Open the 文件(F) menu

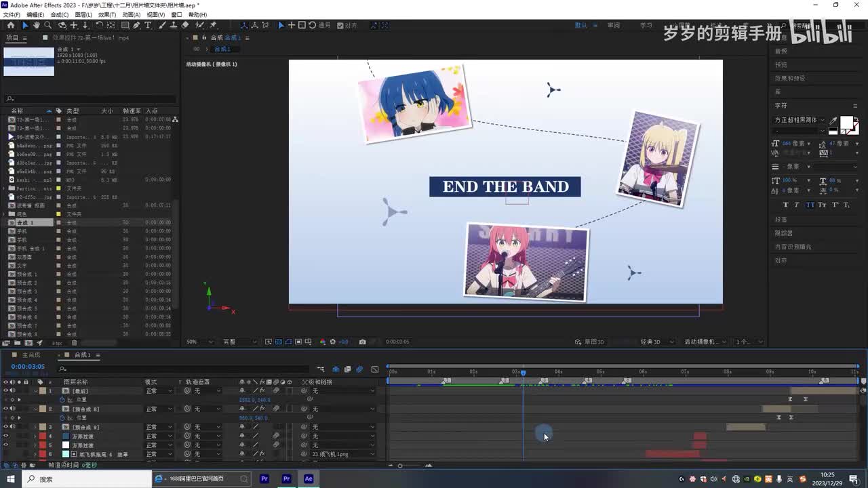[12, 14]
